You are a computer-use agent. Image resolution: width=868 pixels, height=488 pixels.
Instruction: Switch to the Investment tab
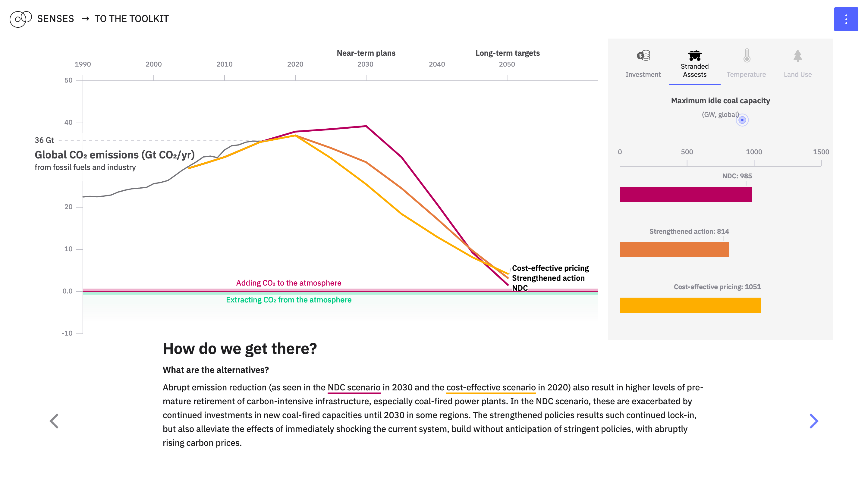coord(643,74)
